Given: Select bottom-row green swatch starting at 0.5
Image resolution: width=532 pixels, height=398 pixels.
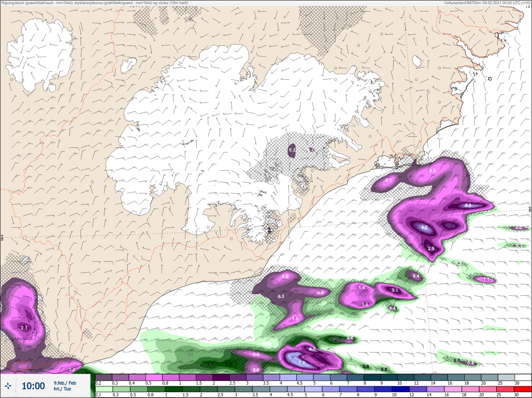Looking at the screenshot, I should (138, 389).
